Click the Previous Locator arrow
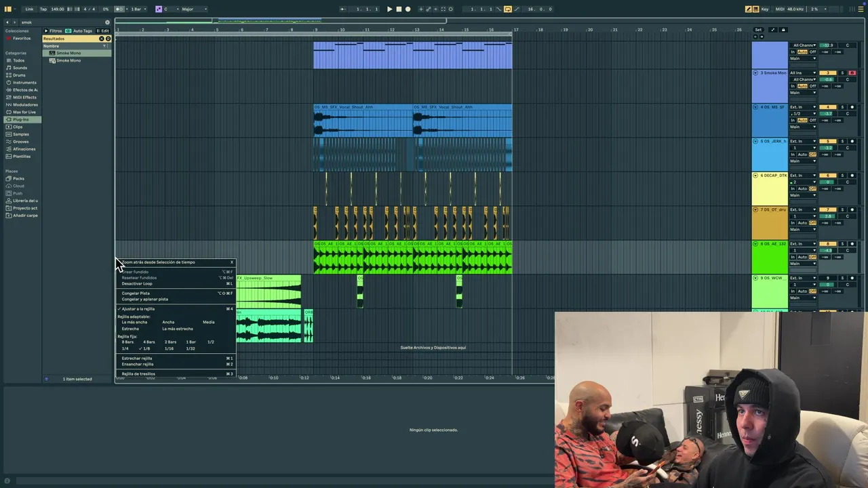The image size is (868, 488). [x=755, y=37]
